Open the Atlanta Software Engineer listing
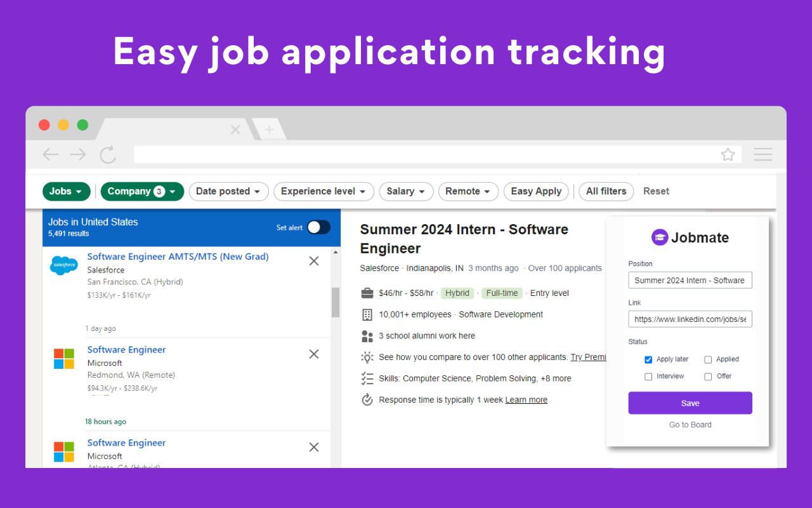Viewport: 812px width, 508px height. click(126, 443)
